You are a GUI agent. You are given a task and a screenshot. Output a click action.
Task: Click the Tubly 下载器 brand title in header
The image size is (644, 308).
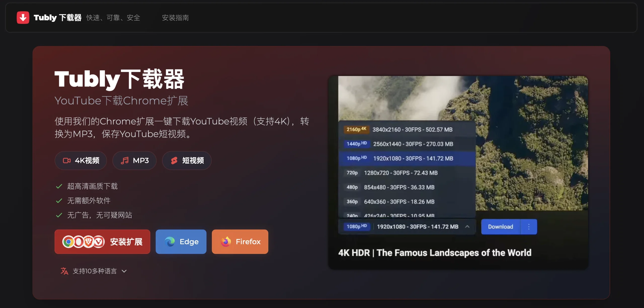58,18
